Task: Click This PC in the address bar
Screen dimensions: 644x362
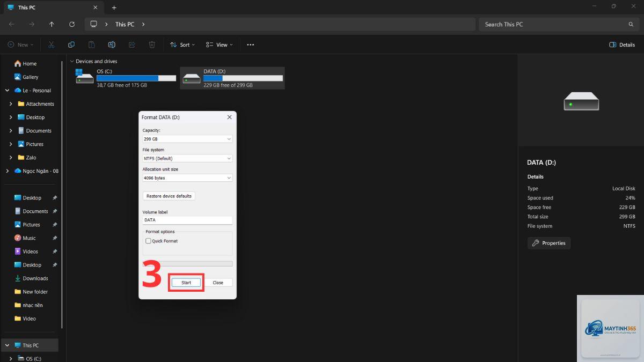Action: coord(125,24)
